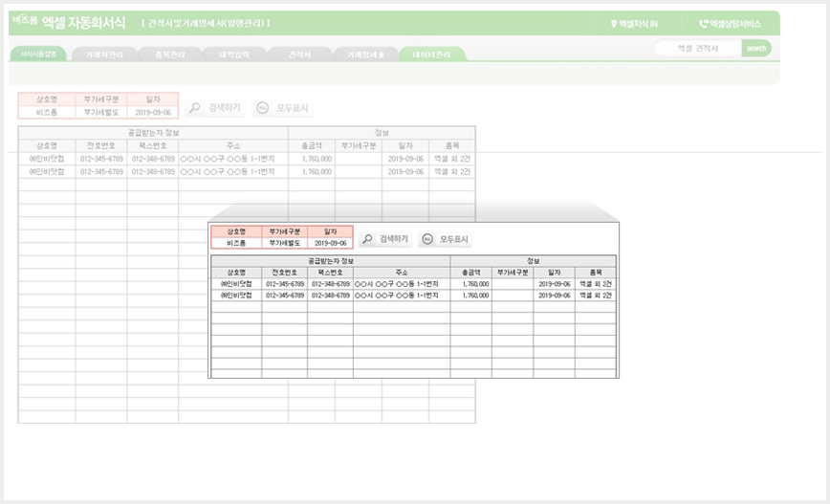Open the 품목관리 tab
830x504 pixels.
[170, 55]
